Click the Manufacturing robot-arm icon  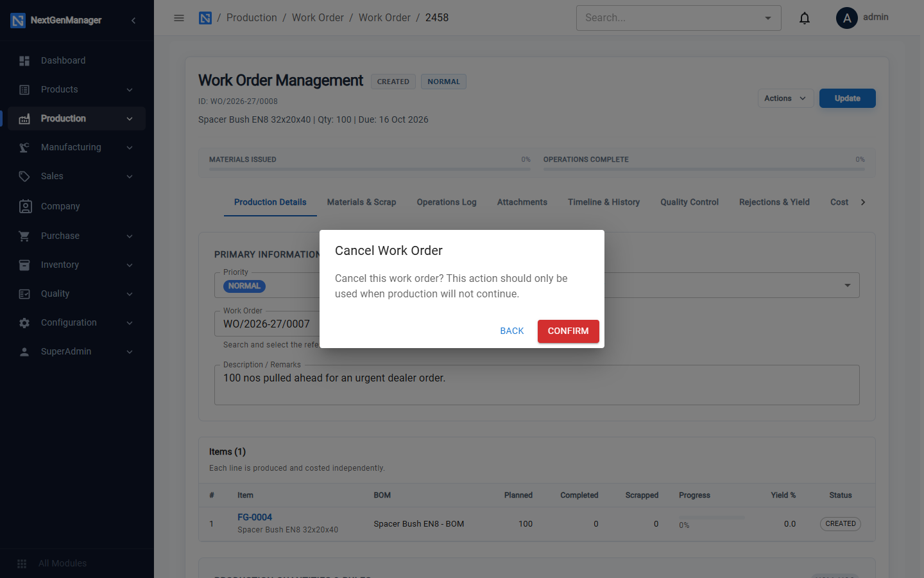24,148
